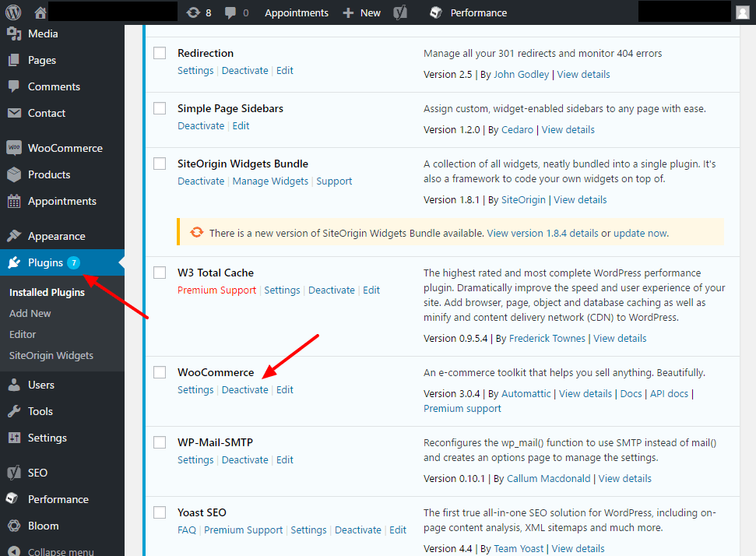Click the admin user avatar top right
Viewport: 756px width, 556px height.
coord(741,12)
